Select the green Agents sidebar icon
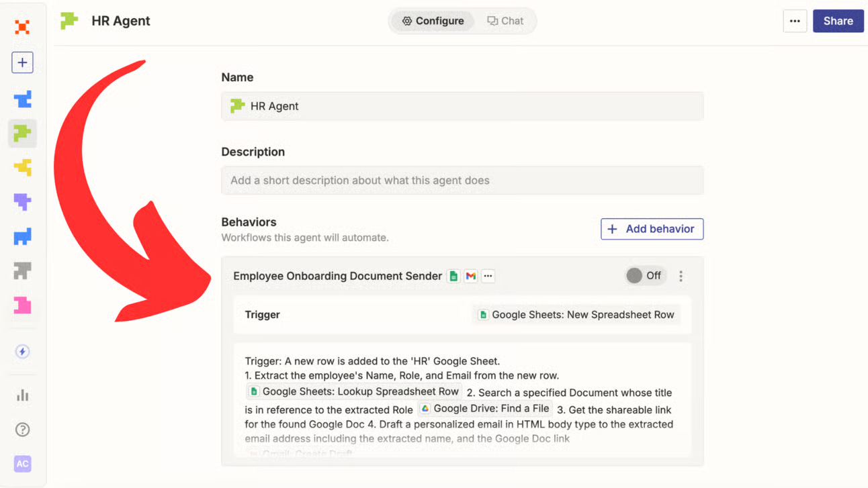This screenshot has height=488, width=868. click(x=22, y=133)
